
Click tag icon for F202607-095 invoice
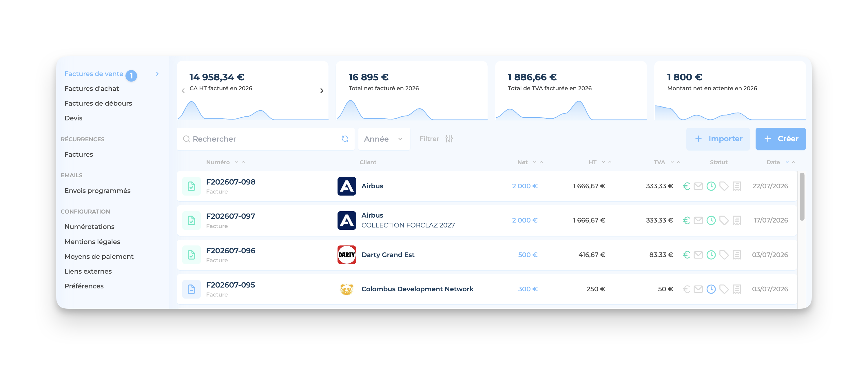(724, 289)
